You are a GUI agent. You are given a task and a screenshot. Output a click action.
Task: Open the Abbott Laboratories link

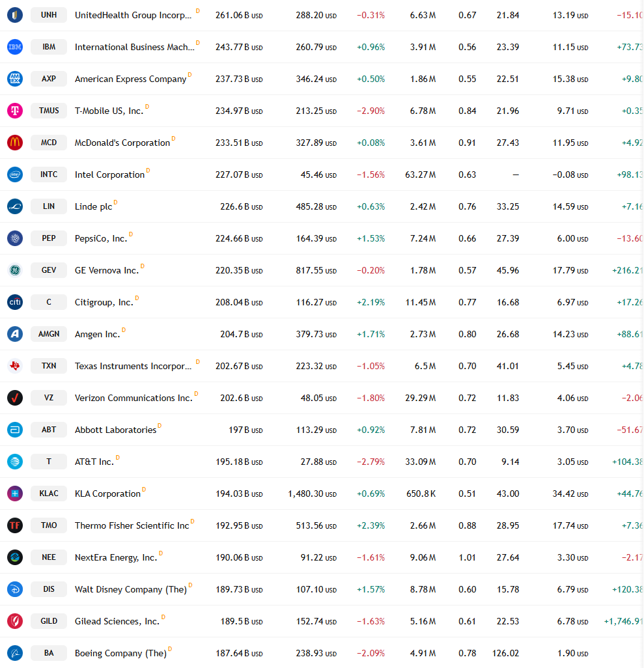coord(115,430)
